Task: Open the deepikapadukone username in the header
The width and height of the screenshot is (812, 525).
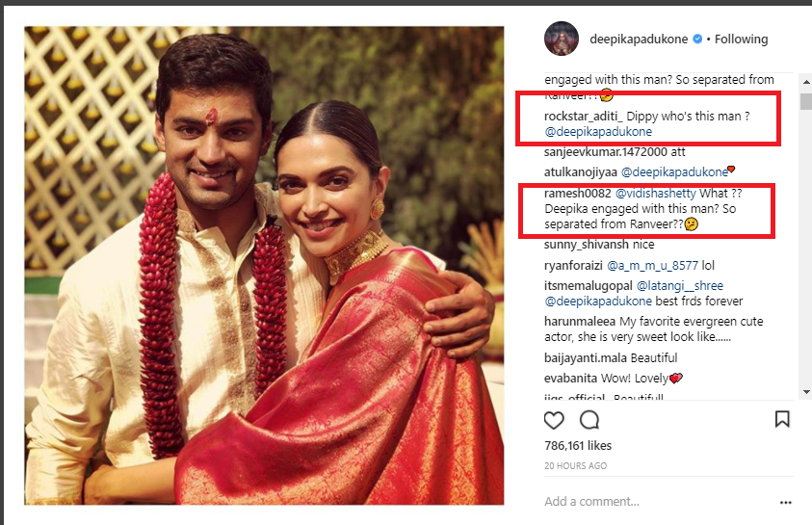Action: [644, 39]
